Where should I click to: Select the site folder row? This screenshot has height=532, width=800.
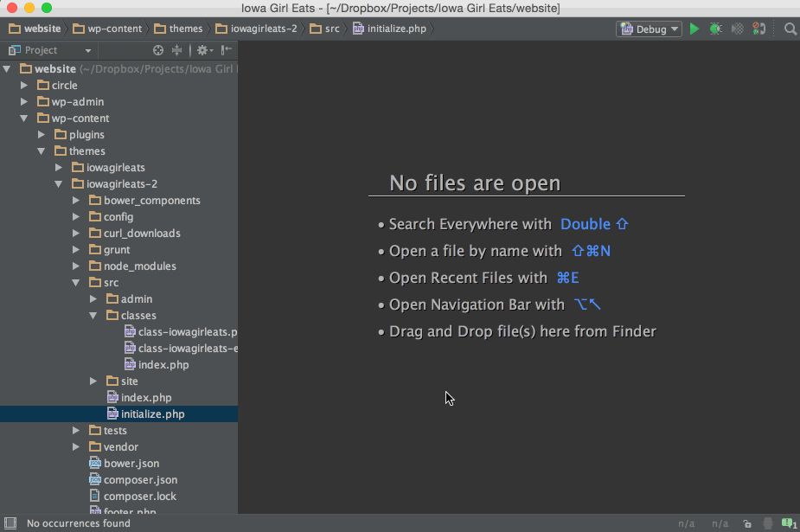click(x=118, y=381)
